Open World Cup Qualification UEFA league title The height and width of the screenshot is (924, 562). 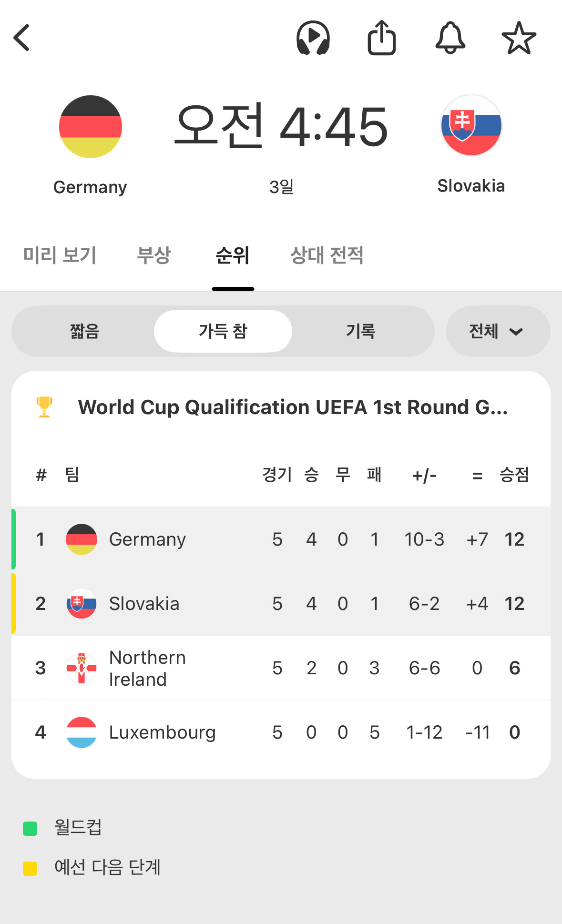pyautogui.click(x=293, y=407)
